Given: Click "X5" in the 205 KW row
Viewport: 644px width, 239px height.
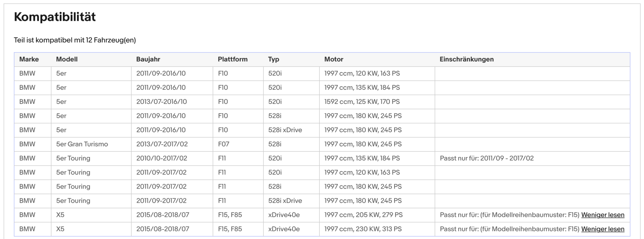Looking at the screenshot, I should click(x=60, y=215).
